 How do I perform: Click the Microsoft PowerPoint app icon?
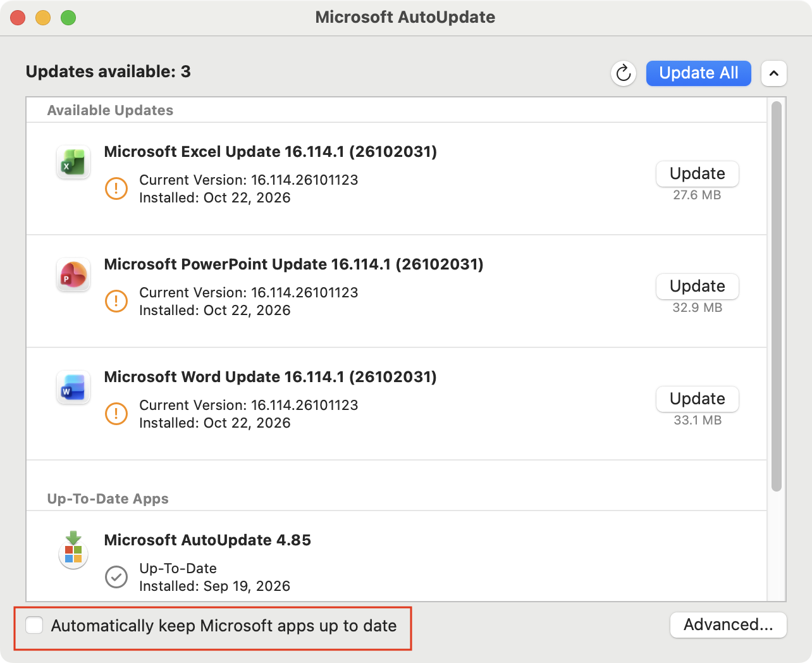pos(73,275)
